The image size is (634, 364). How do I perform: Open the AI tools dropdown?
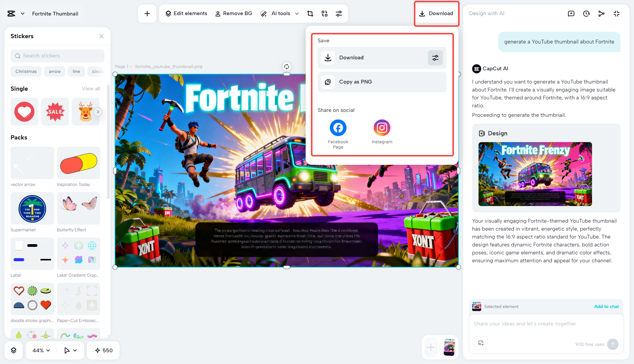click(x=281, y=13)
